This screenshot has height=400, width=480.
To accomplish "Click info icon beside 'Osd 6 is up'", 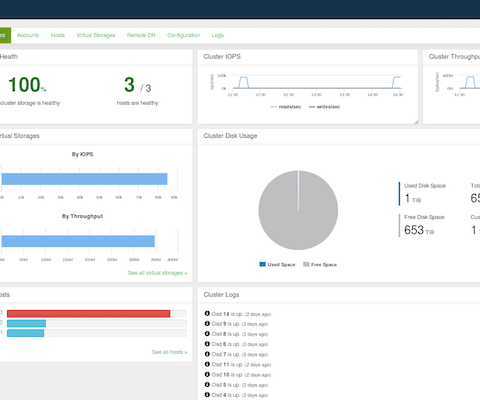I will pos(207,344).
